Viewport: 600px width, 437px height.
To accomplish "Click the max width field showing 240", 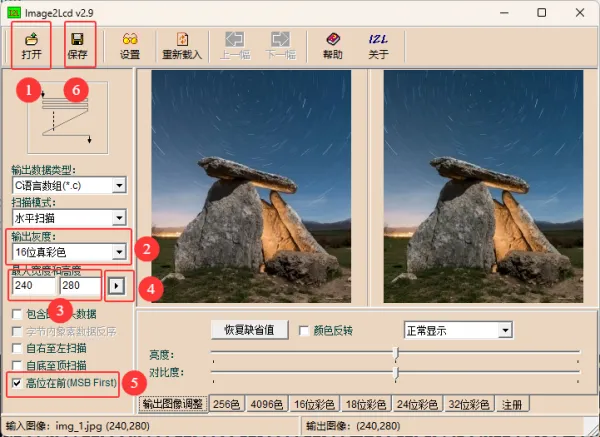I will [32, 285].
